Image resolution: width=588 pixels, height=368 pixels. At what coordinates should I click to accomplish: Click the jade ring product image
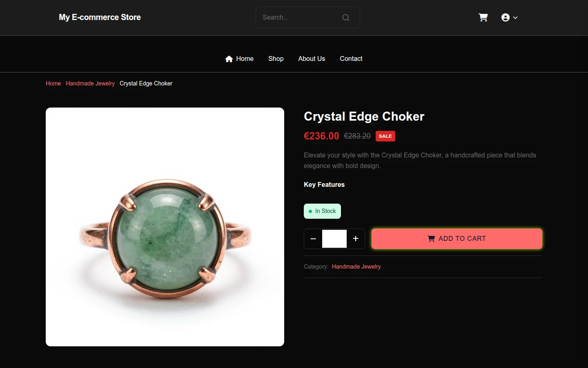click(x=165, y=227)
